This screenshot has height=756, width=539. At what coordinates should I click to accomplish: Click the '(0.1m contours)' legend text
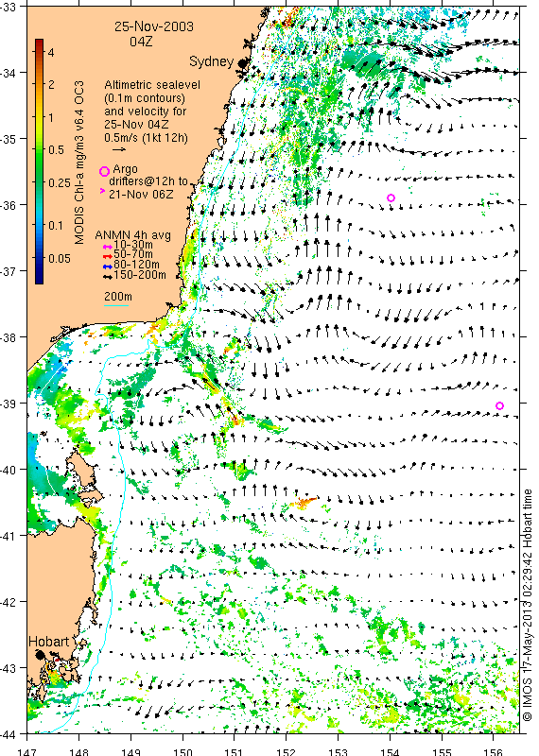(x=145, y=98)
